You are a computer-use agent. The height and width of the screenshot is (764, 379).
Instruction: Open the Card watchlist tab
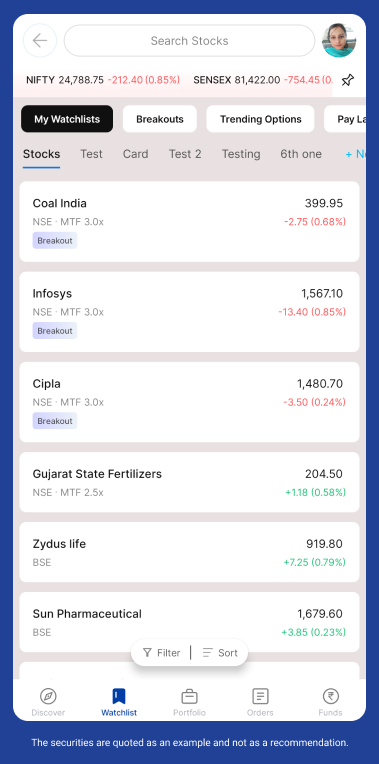(135, 154)
